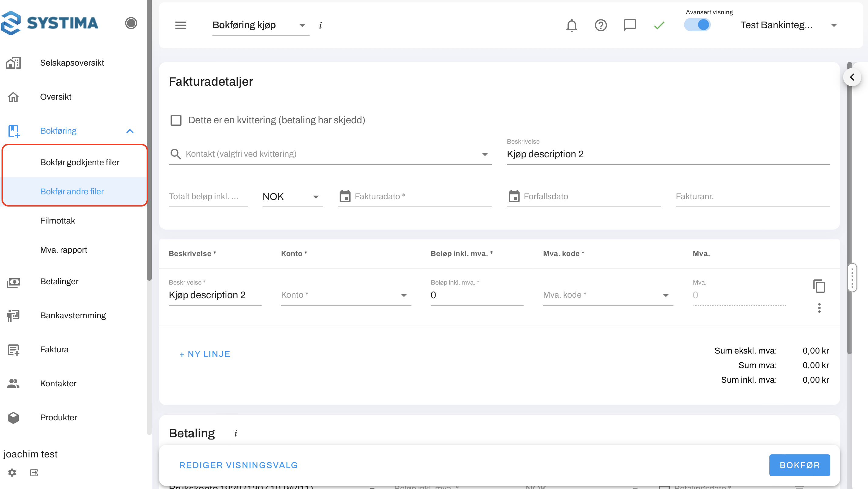The image size is (868, 489).
Task: Open the chat message icon
Action: pyautogui.click(x=629, y=25)
